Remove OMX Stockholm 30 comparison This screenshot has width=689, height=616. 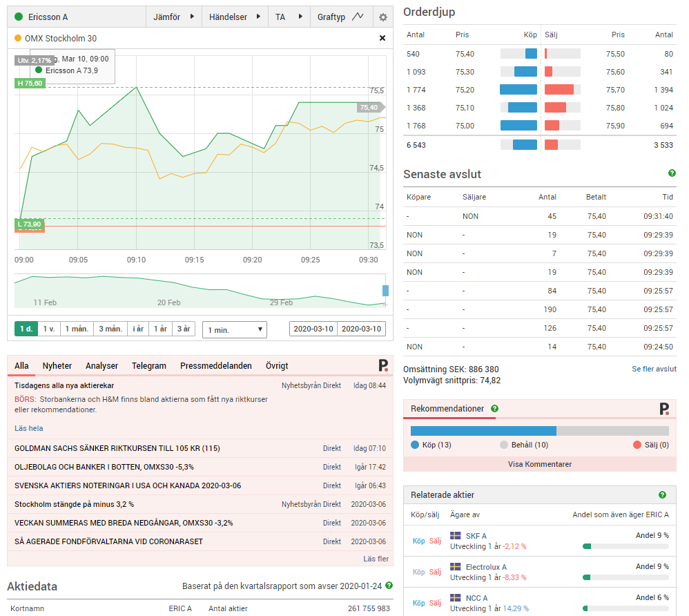tap(382, 39)
